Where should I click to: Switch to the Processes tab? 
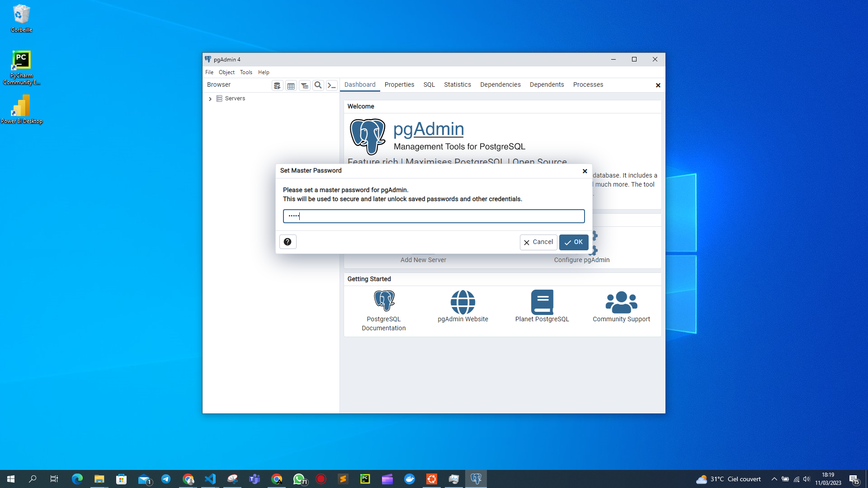tap(588, 84)
